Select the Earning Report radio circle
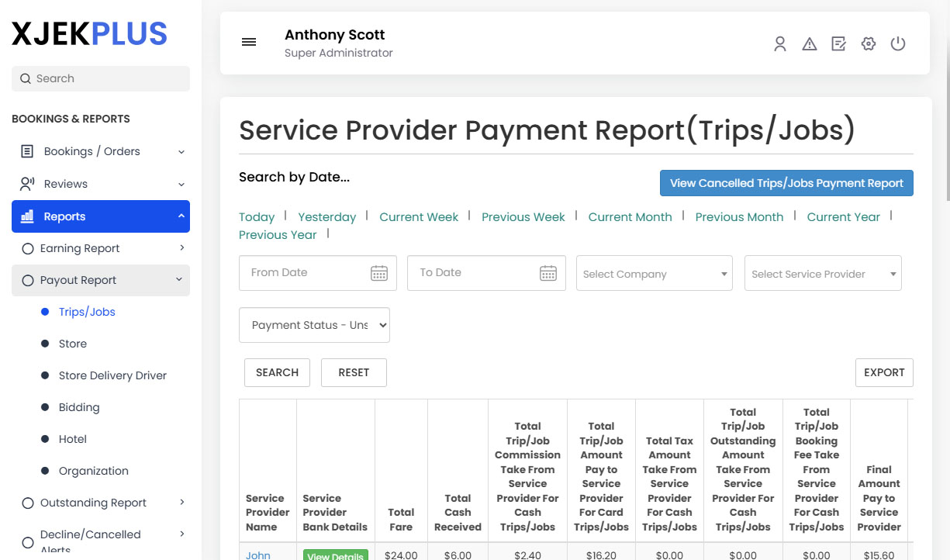This screenshot has width=950, height=560. (28, 248)
